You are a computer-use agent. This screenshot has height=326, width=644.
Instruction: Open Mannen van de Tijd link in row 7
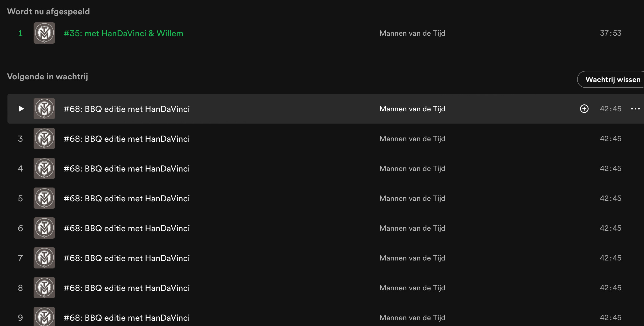412,258
